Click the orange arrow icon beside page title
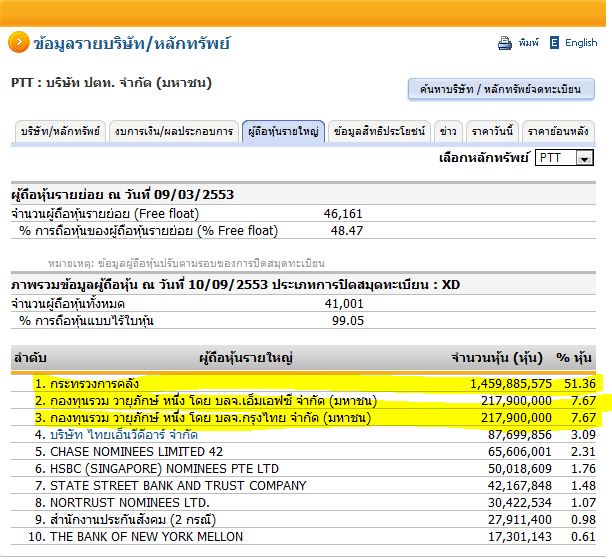Image resolution: width=612 pixels, height=559 pixels. coord(19,42)
